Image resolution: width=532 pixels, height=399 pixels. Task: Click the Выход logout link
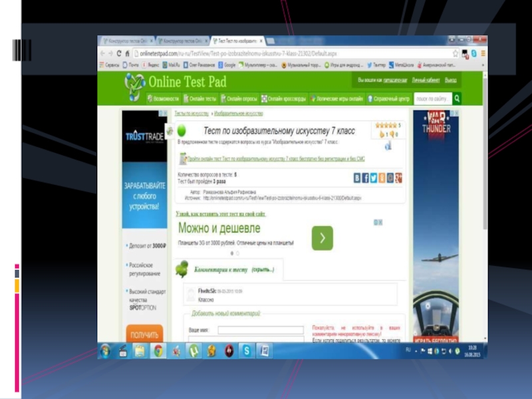451,80
